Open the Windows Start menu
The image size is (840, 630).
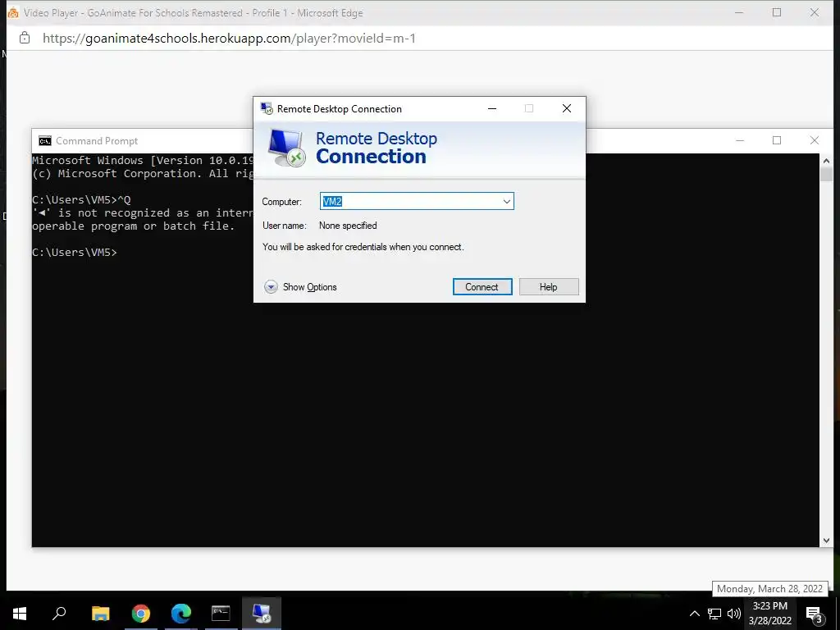20,614
